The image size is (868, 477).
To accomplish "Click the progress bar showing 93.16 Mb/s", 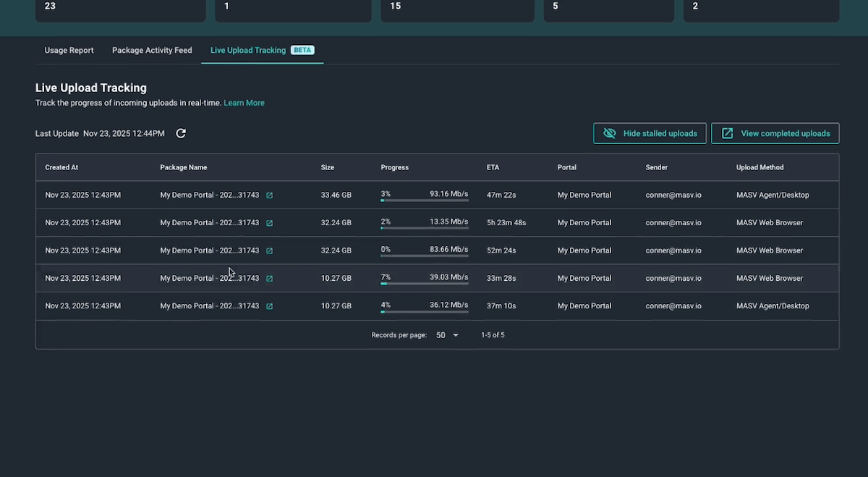I will 425,200.
